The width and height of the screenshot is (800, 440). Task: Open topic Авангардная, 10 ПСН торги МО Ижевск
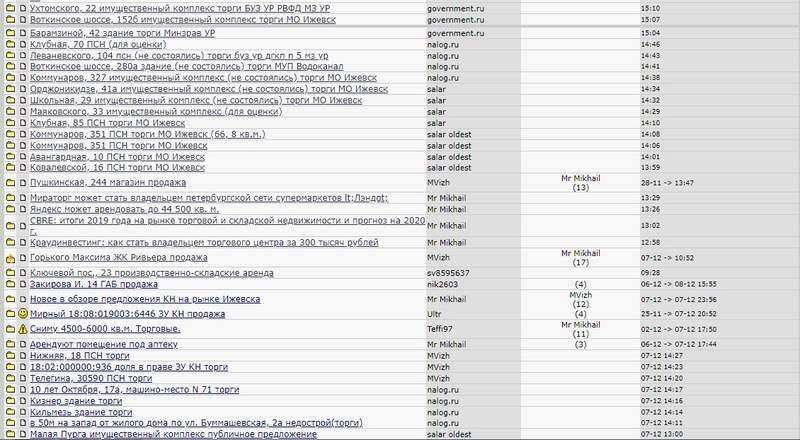coord(117,157)
